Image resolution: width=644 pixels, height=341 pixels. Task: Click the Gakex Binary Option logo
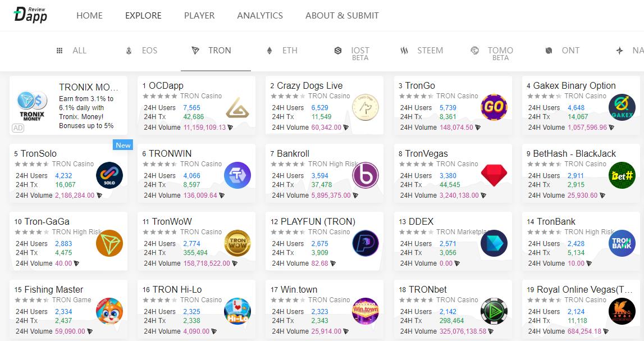pyautogui.click(x=622, y=107)
